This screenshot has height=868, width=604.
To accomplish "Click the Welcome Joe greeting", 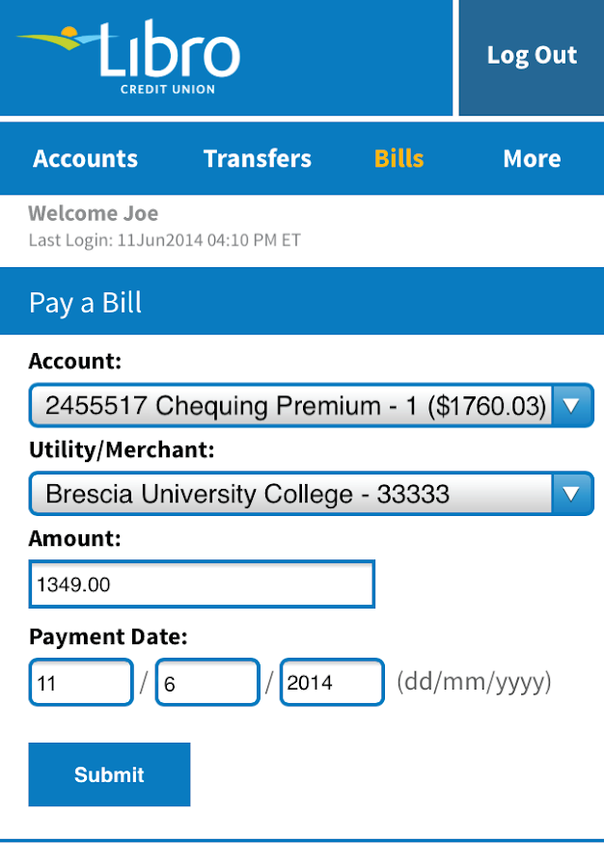I will point(93,214).
